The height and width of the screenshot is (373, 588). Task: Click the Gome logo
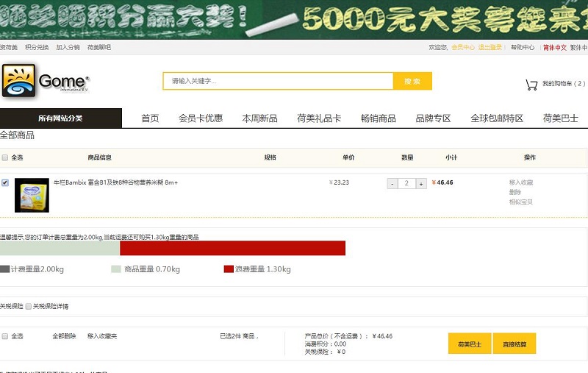point(46,81)
